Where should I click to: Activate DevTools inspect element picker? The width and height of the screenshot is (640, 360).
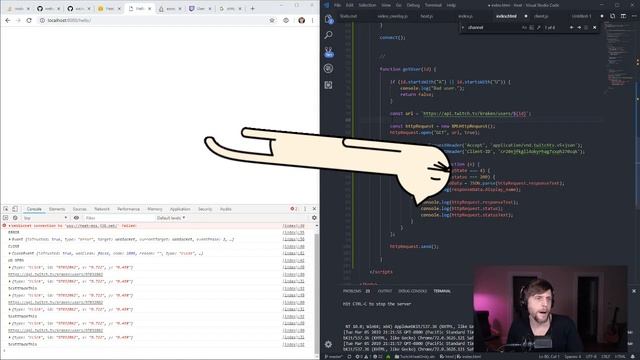click(x=6, y=209)
